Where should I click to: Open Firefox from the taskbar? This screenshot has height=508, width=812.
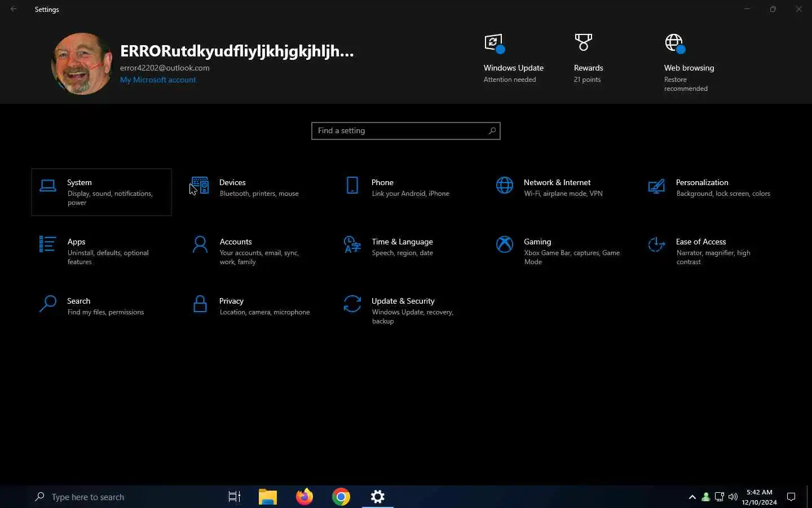pos(304,497)
